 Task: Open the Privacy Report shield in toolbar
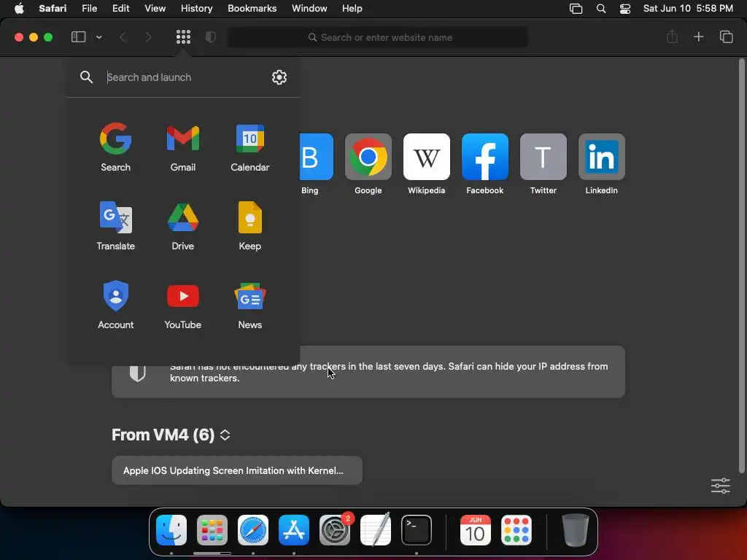(x=211, y=36)
